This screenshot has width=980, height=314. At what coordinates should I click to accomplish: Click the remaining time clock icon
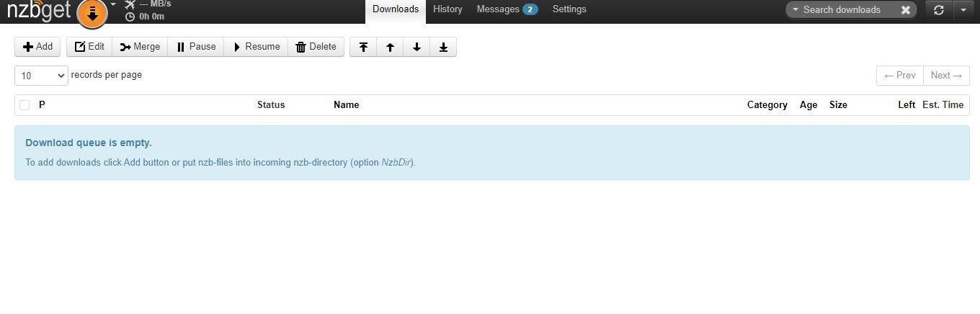tap(130, 17)
